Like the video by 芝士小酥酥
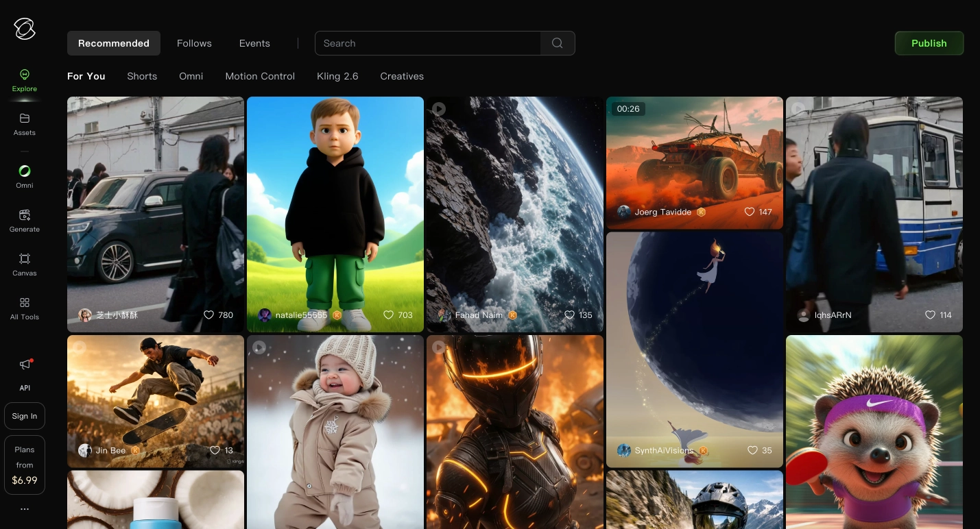This screenshot has width=980, height=529. click(209, 315)
